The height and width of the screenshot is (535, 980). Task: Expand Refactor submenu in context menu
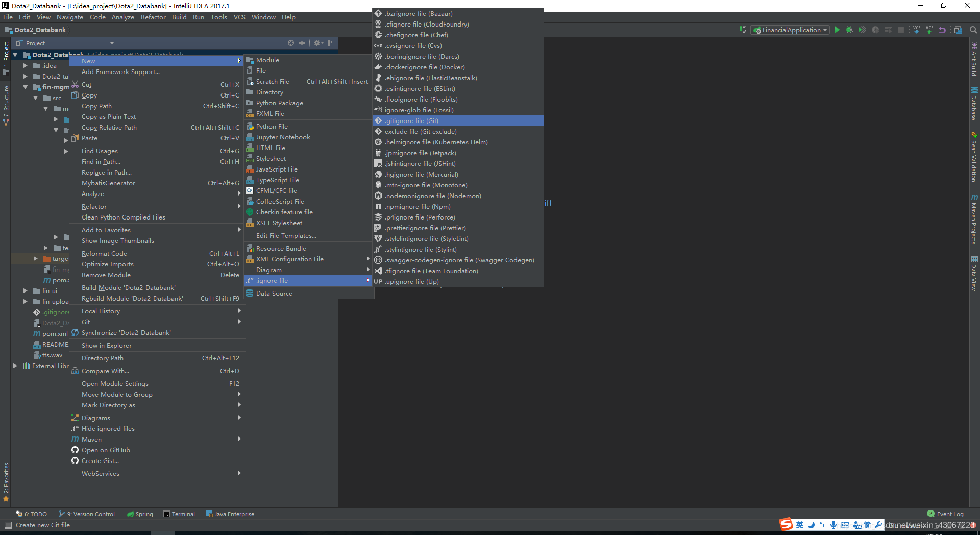pos(157,207)
